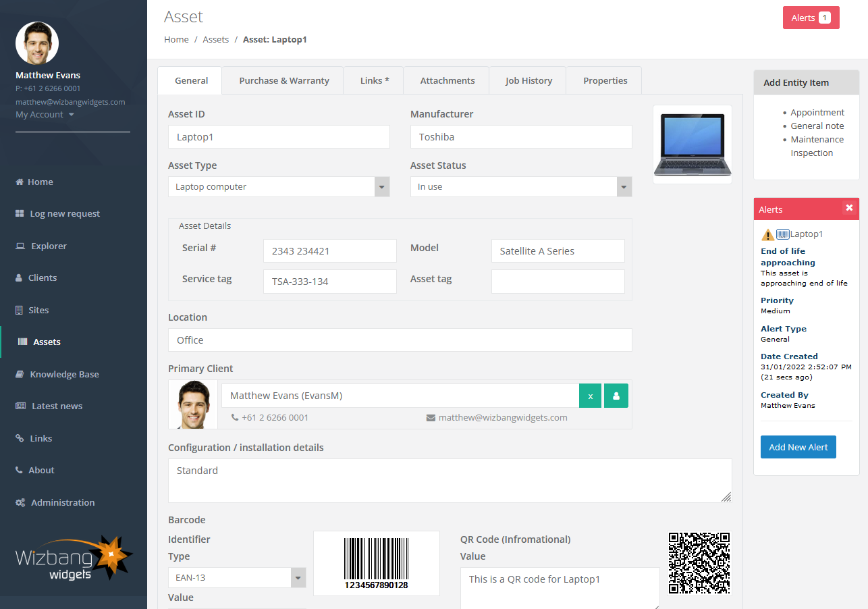Close the Alerts panel with X

coord(849,208)
